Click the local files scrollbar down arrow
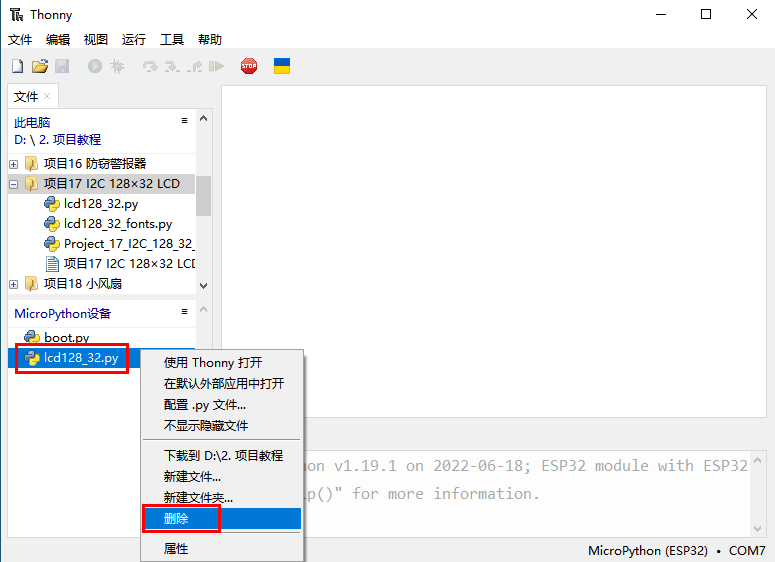 point(204,286)
